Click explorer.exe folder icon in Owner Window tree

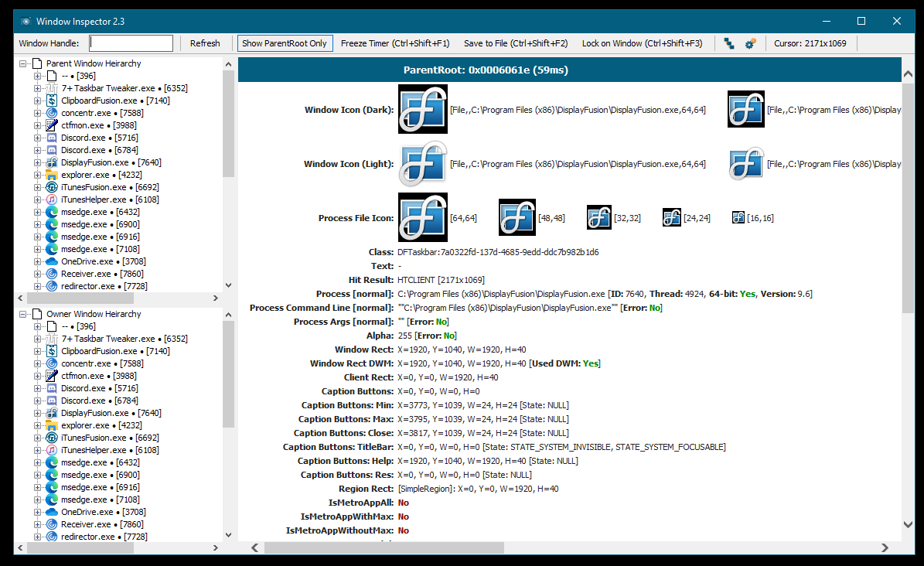(52, 425)
